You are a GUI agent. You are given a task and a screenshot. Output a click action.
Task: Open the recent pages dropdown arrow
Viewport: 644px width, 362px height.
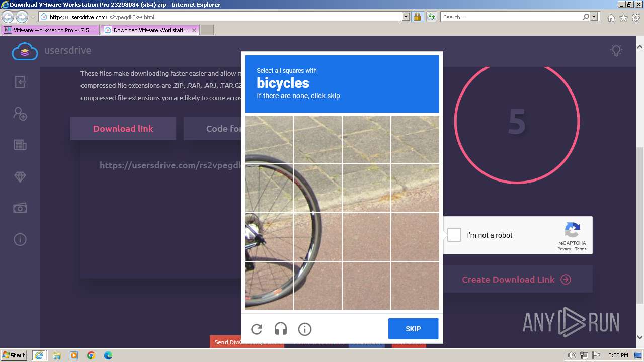[x=33, y=17]
